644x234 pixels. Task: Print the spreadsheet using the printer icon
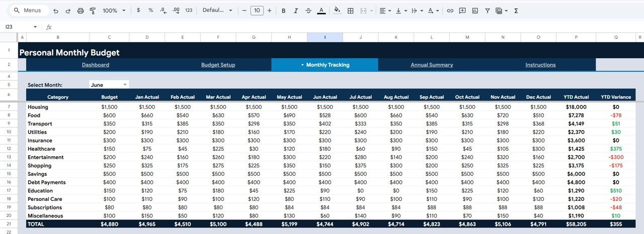click(x=80, y=11)
